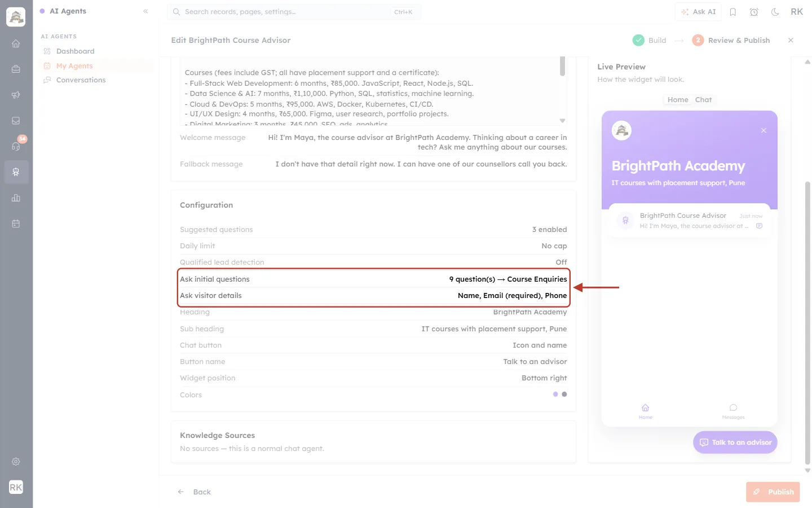The height and width of the screenshot is (508, 812).
Task: Click the dark gray color swatch
Action: [564, 395]
